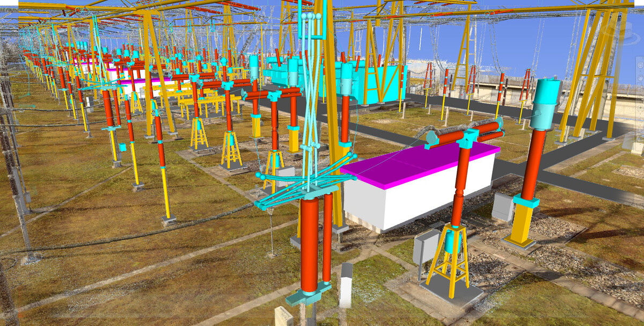Select the horizontal red disconnector arm on the right
This screenshot has height=326, width=644.
(467, 134)
